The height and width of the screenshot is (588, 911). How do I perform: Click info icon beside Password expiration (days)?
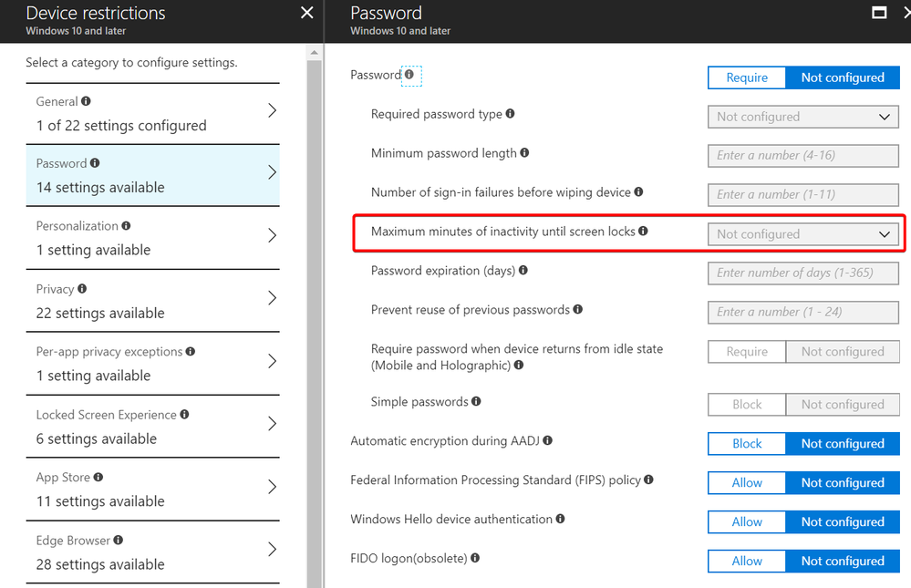523,271
